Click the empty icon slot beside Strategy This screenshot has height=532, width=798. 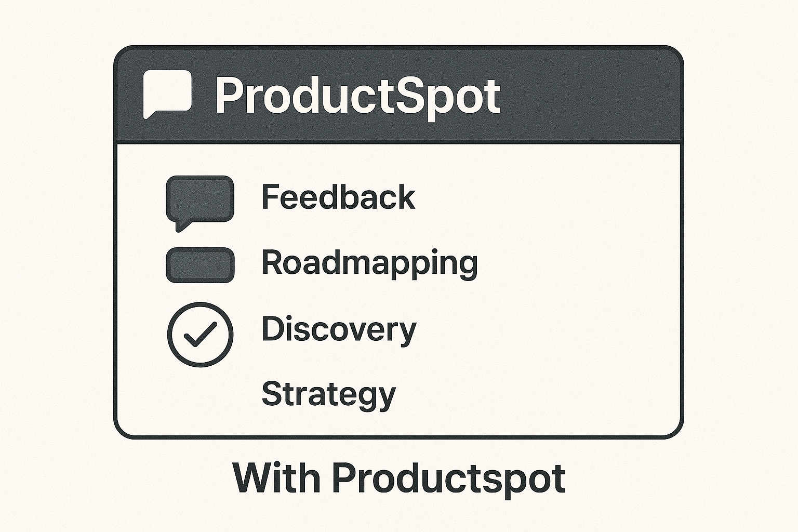[x=200, y=395]
